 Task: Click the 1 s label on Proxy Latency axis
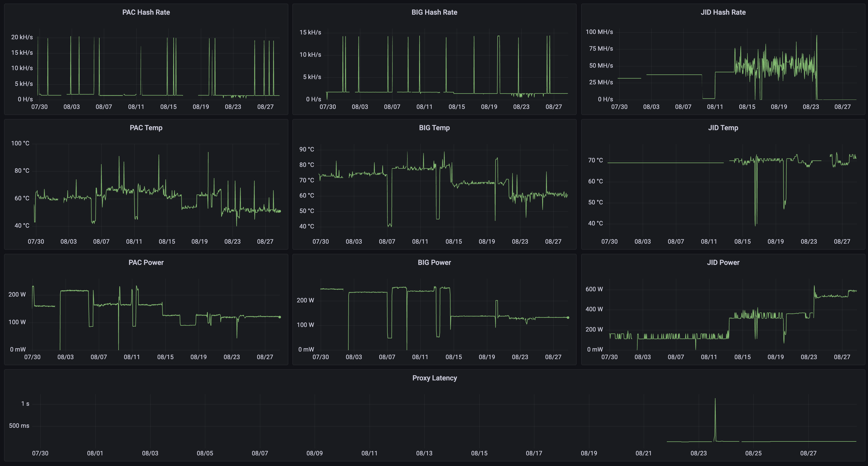point(25,404)
